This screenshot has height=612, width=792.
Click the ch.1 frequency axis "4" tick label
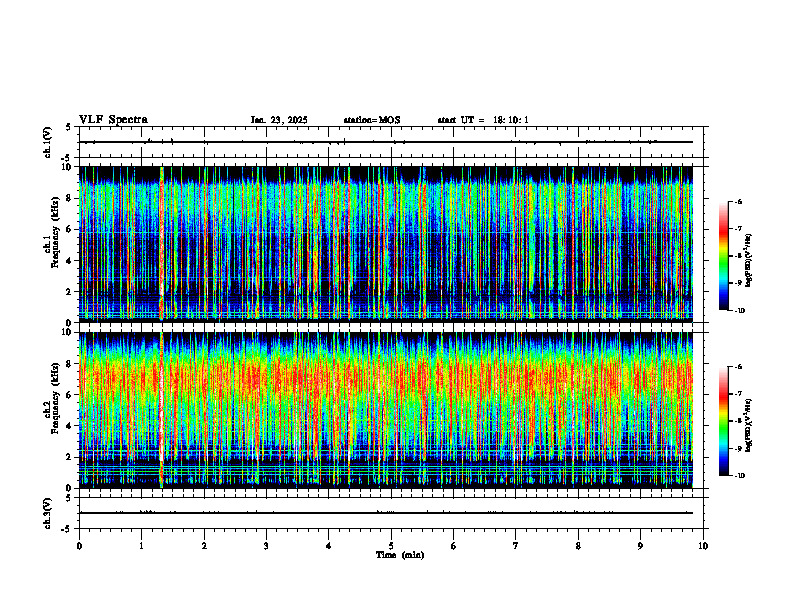[x=70, y=261]
